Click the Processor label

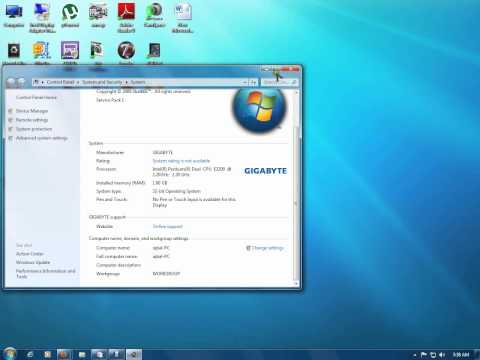pyautogui.click(x=106, y=169)
